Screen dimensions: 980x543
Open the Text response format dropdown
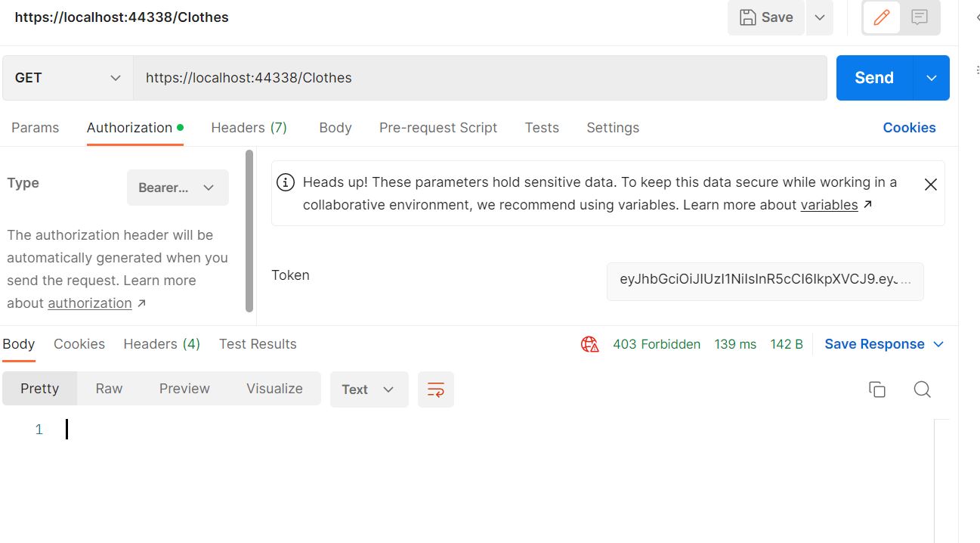click(x=369, y=389)
